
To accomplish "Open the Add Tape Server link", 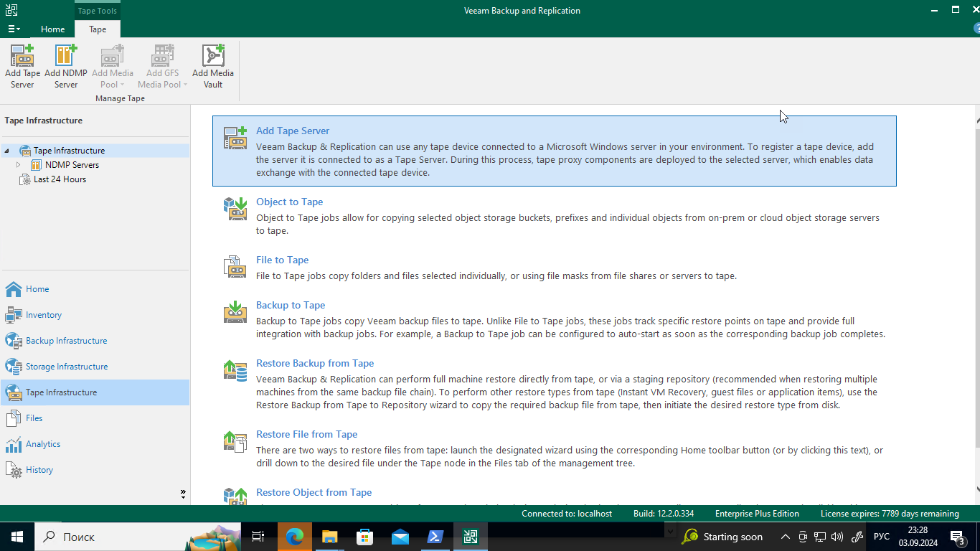I will (293, 131).
